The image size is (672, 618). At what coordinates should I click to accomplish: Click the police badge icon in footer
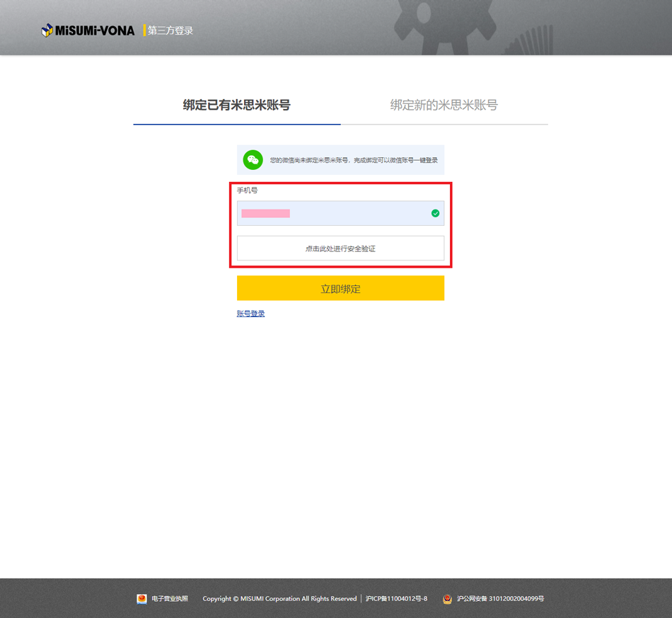(447, 599)
